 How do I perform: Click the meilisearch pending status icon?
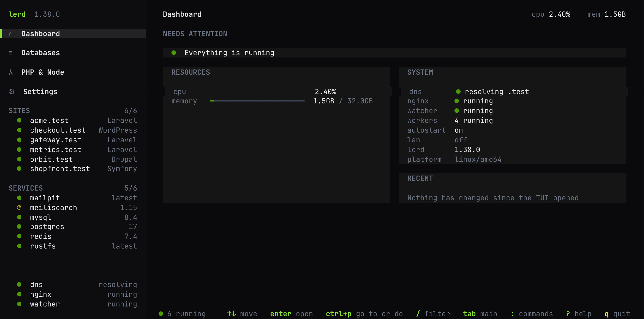point(19,207)
